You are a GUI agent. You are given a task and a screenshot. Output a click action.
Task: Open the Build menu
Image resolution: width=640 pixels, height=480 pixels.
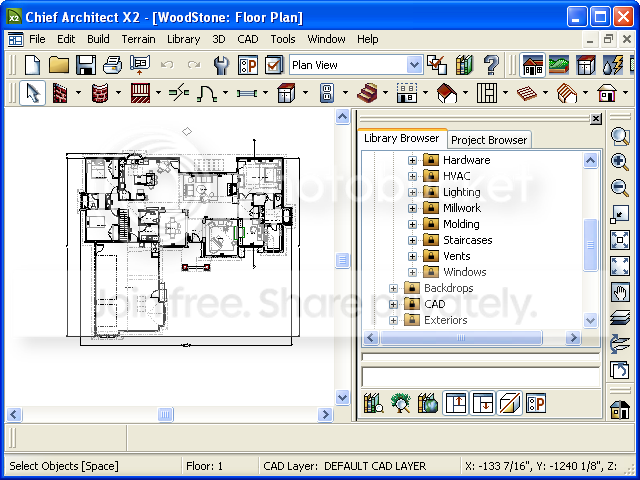tap(98, 39)
